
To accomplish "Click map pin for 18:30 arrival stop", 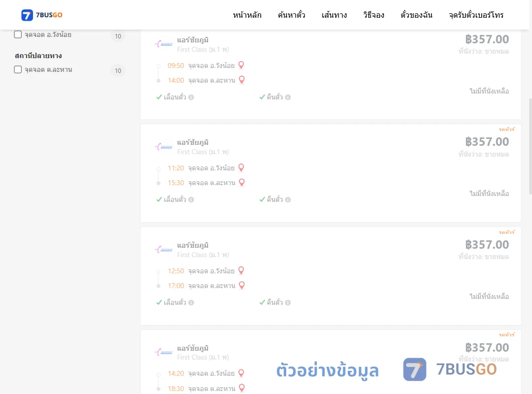I will [242, 388].
